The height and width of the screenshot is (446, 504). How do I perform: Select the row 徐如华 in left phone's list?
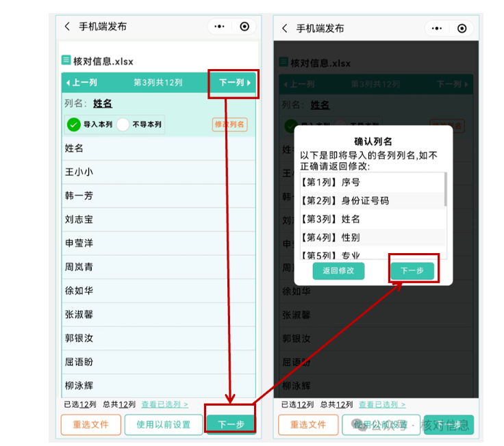(x=159, y=291)
